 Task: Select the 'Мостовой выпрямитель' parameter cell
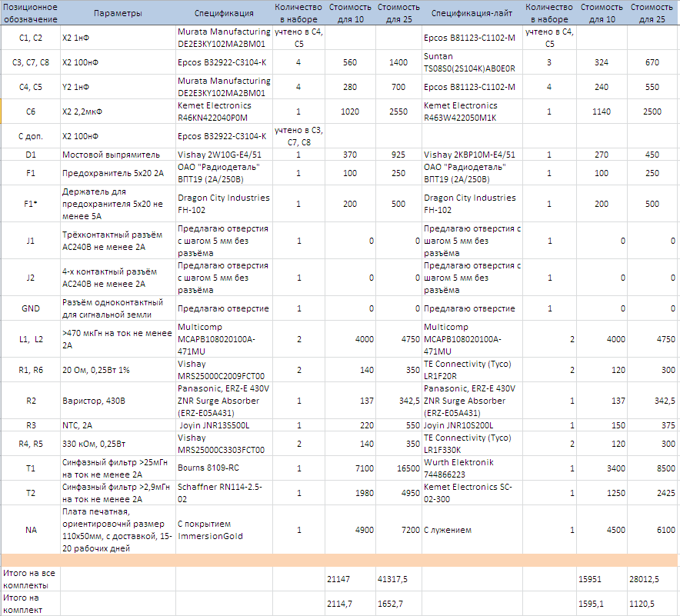118,155
